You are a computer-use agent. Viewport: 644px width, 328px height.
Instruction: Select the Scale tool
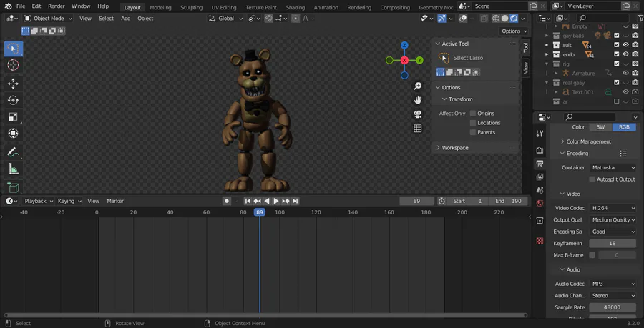13,117
